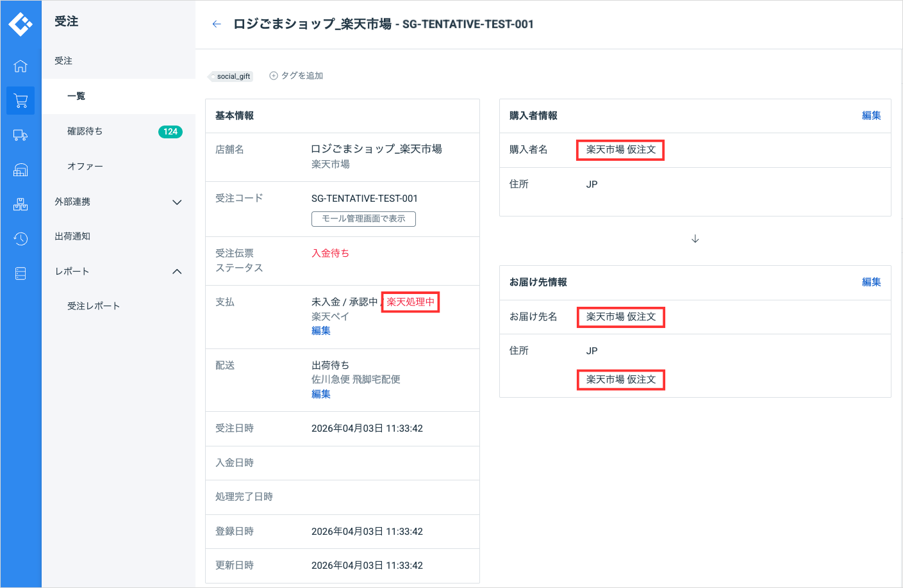Open 受注レポート in sidebar

point(94,306)
